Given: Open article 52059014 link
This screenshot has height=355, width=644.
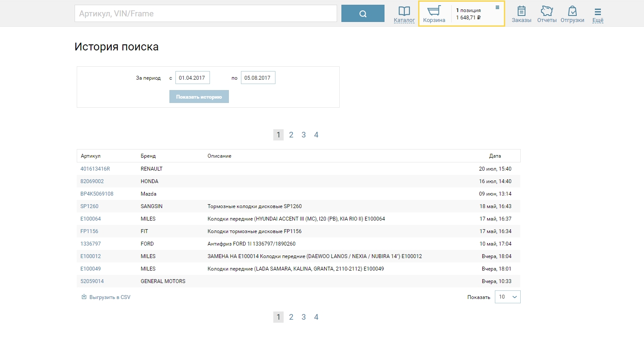Looking at the screenshot, I should click(x=92, y=281).
